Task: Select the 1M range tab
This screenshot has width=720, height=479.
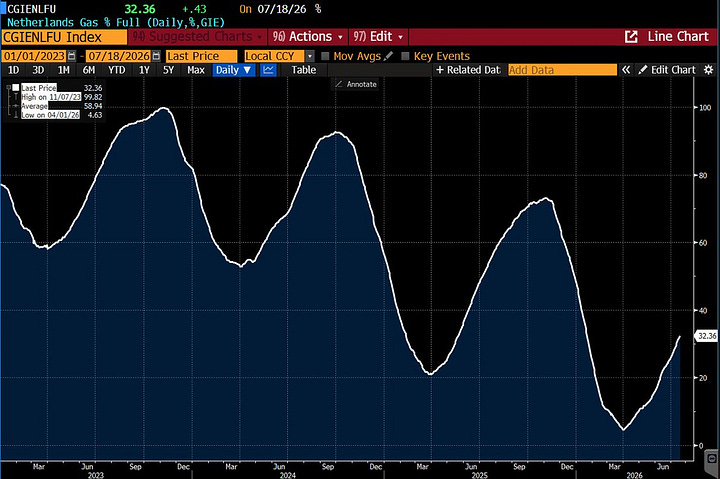Action: point(63,70)
